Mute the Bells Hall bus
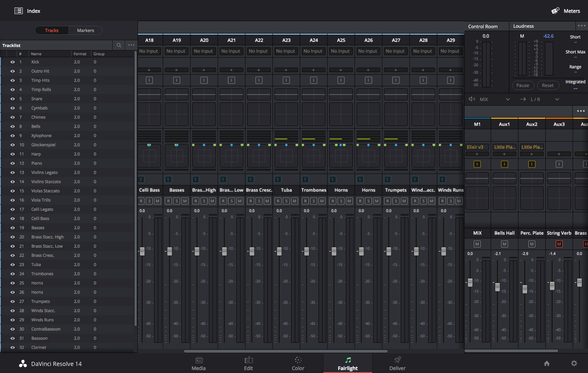This screenshot has height=373, width=588. pyautogui.click(x=504, y=244)
